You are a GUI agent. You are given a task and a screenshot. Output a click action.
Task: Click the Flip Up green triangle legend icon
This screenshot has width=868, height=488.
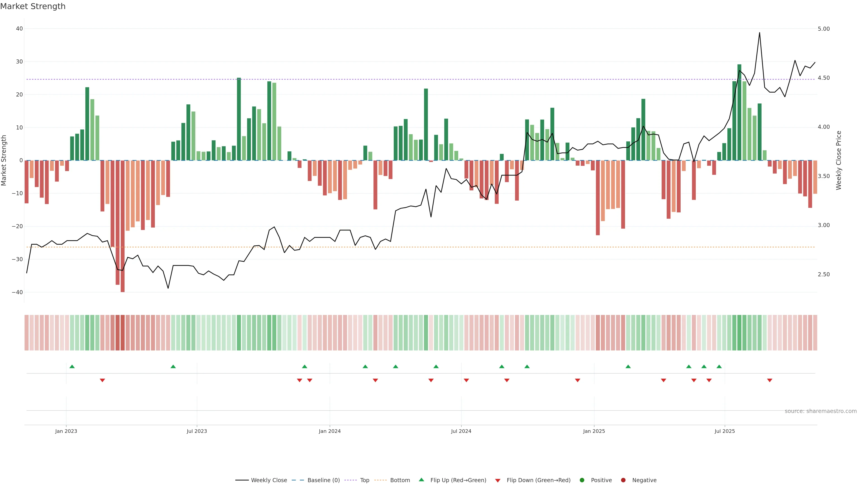click(x=421, y=480)
